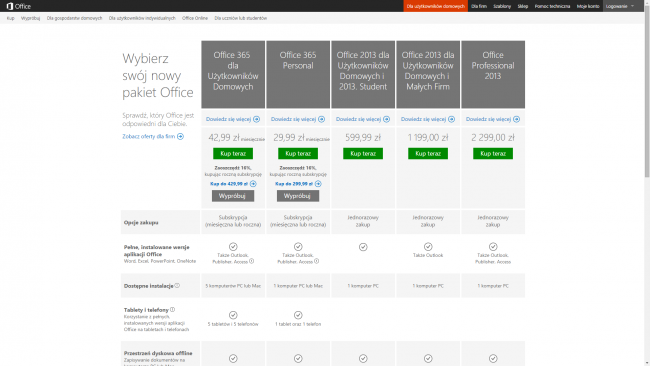Click checkmark icon for Małych Firm full apps
This screenshot has width=650, height=366.
[428, 247]
